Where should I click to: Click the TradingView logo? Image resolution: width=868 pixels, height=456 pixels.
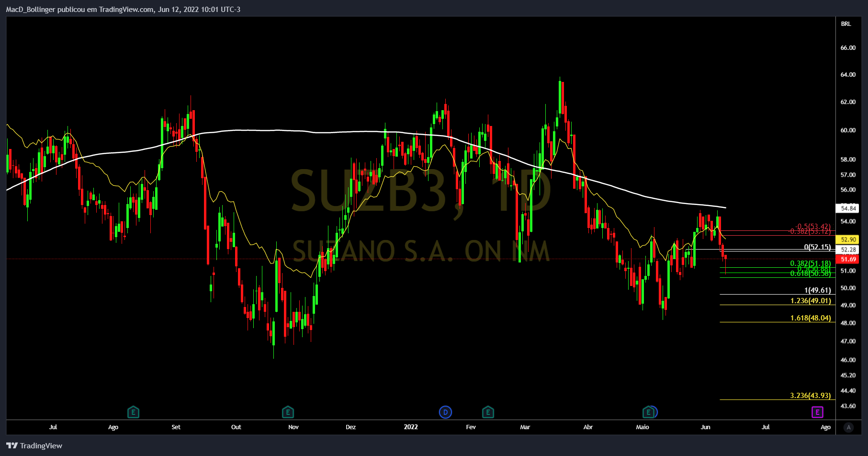coord(34,445)
